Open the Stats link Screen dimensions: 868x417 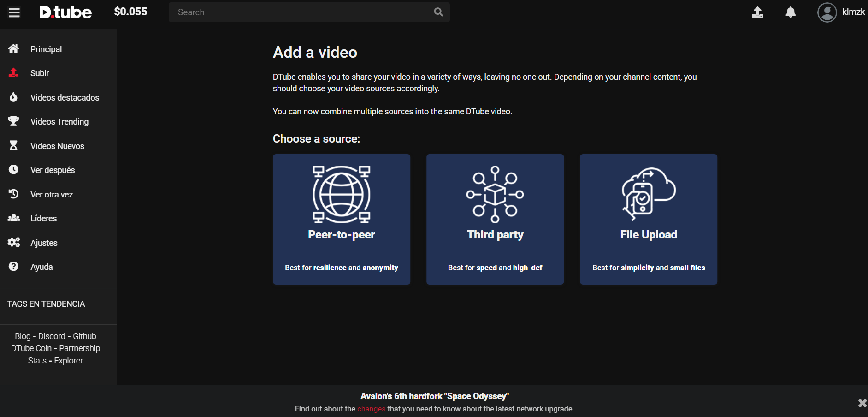coord(37,361)
